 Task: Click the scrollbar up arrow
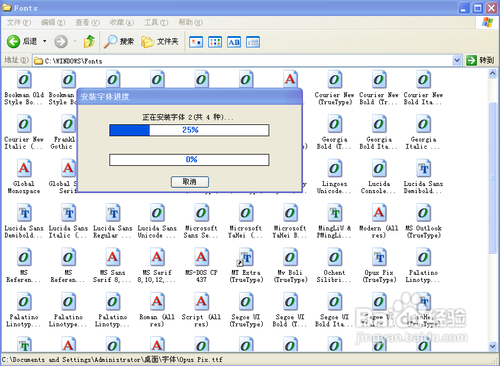point(493,74)
